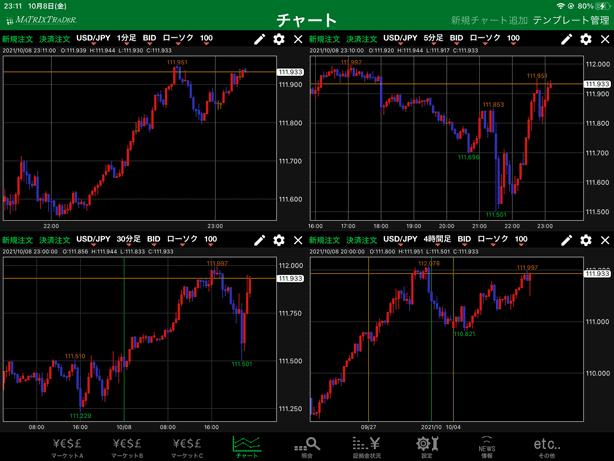
Task: Close the 30分足 chart panel
Action: click(x=298, y=240)
